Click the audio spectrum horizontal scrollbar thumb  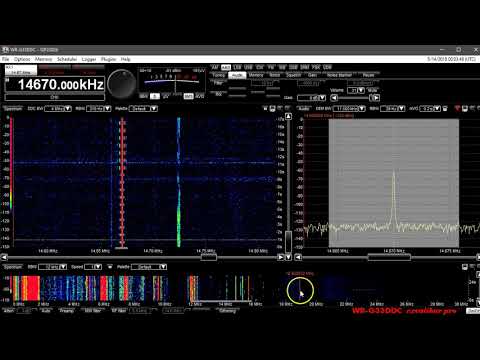point(389,257)
